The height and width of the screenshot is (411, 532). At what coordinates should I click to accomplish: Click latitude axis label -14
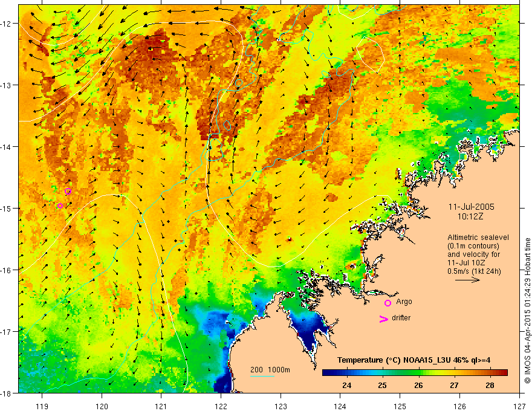point(7,146)
